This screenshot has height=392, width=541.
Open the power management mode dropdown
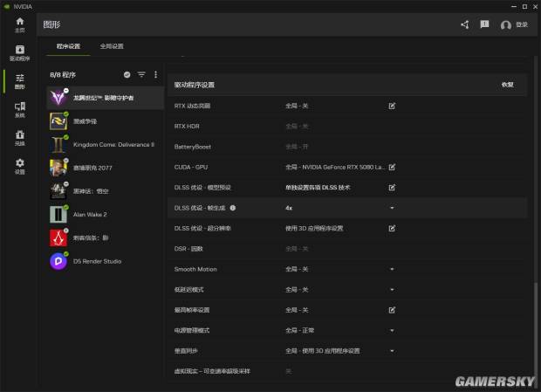click(x=392, y=330)
